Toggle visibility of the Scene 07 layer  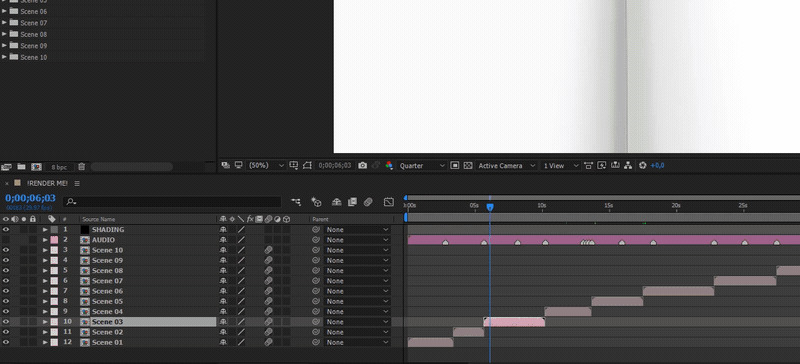pyautogui.click(x=6, y=281)
